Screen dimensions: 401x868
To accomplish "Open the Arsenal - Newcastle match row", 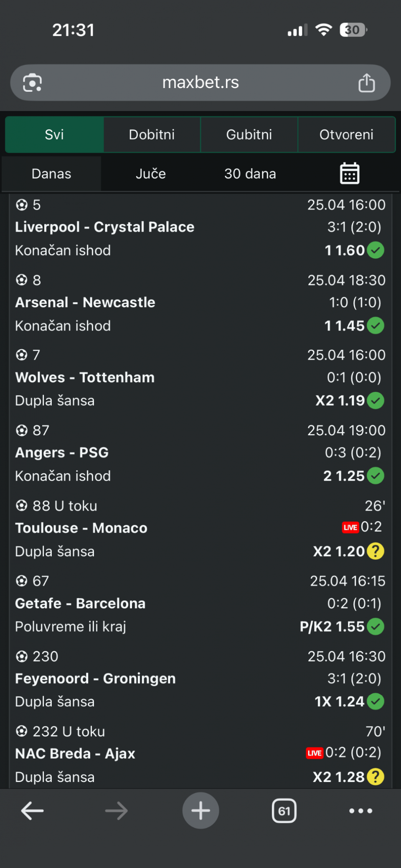I will (x=85, y=303).
